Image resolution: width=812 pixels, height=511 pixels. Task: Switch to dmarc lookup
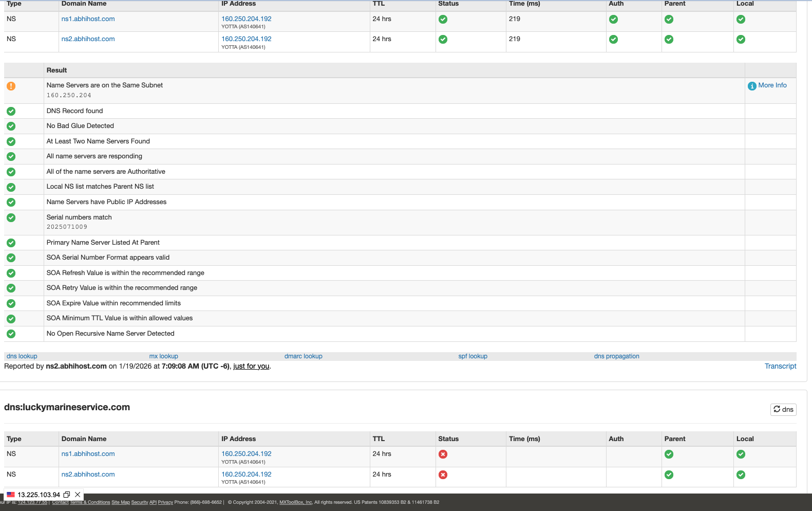pos(303,356)
